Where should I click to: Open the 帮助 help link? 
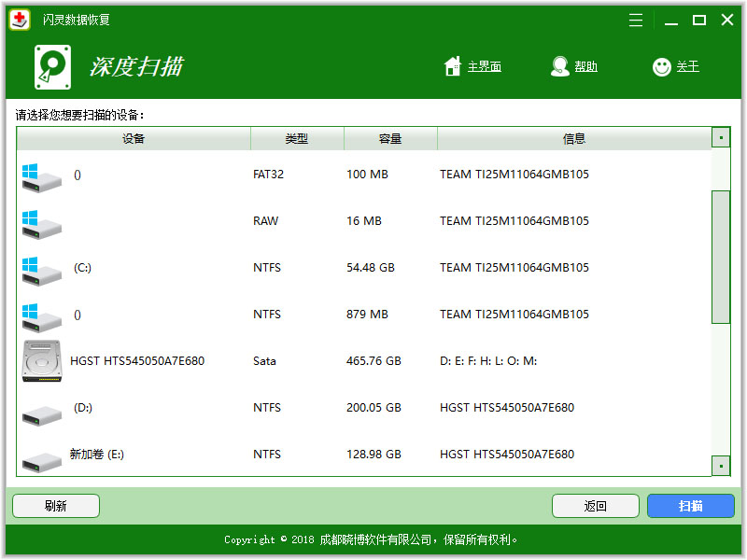click(586, 66)
